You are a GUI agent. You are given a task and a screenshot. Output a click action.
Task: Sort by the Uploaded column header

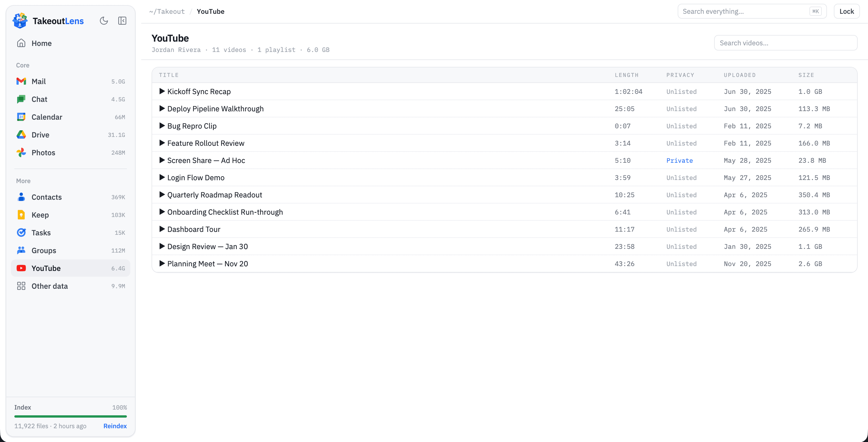pos(740,75)
